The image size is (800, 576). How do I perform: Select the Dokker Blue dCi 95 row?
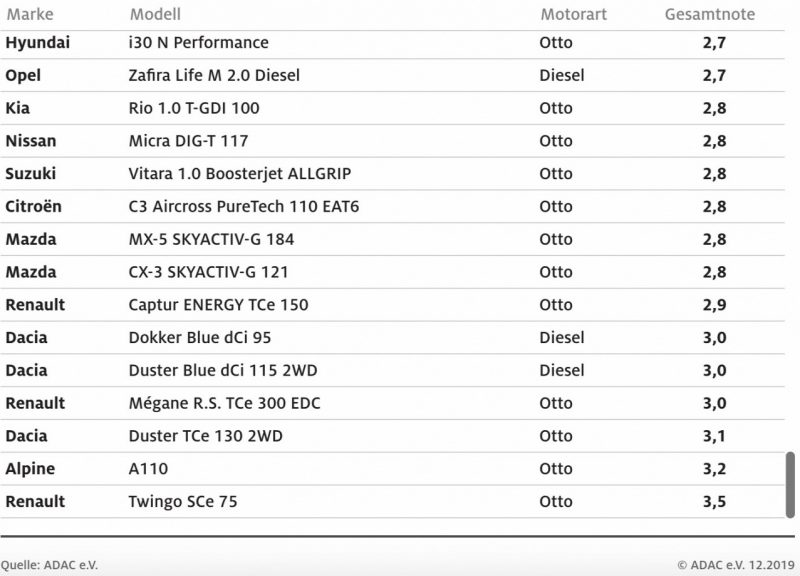coord(392,338)
